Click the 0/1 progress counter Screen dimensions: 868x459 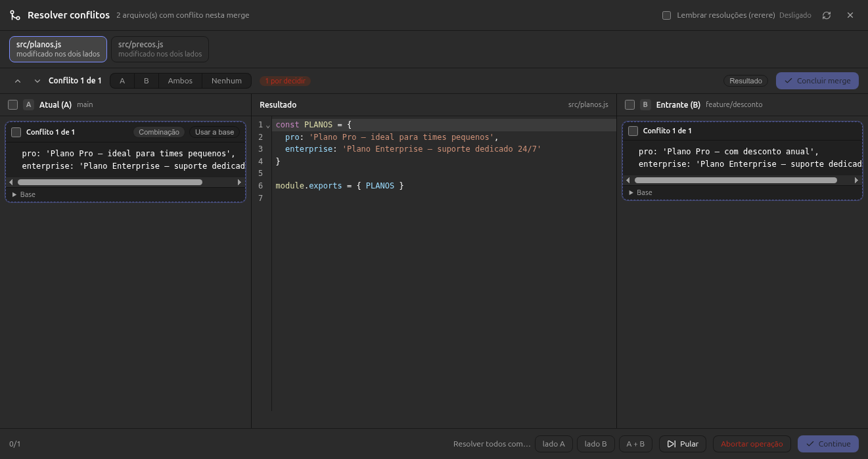[x=14, y=444]
